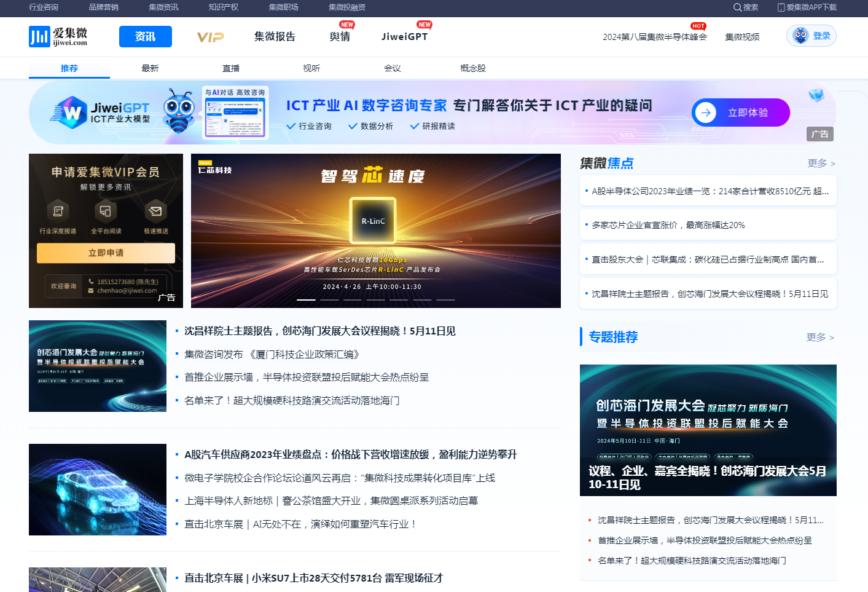868x592 pixels.
Task: Select the 资讯 main navigation button
Action: click(x=146, y=36)
